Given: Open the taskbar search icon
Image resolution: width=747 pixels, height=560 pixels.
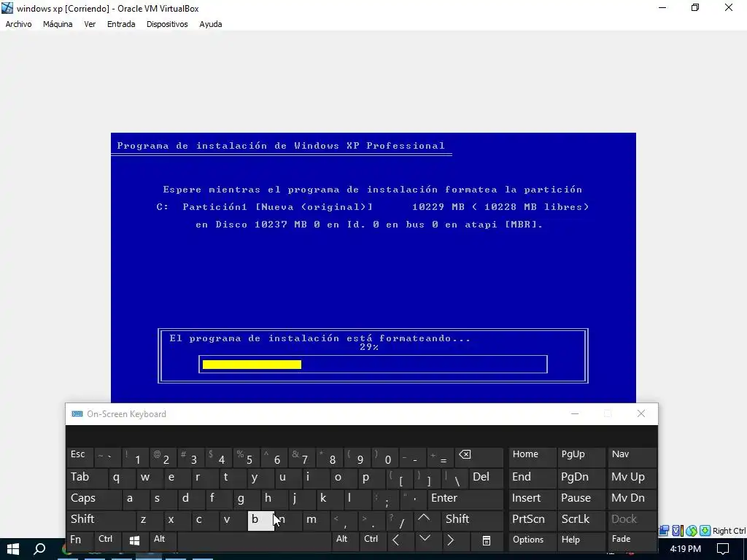Looking at the screenshot, I should [40, 549].
